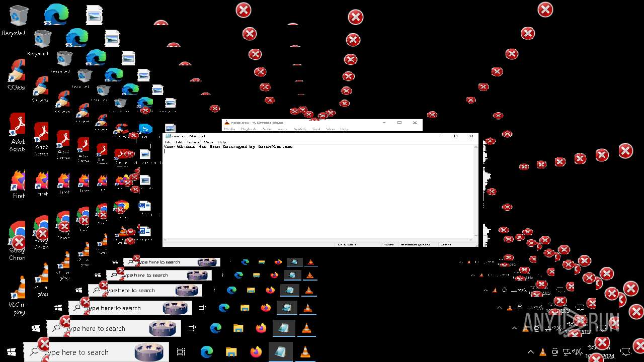The image size is (644, 362).
Task: Click Notepad's horizontal scrollbar
Action: click(318, 239)
